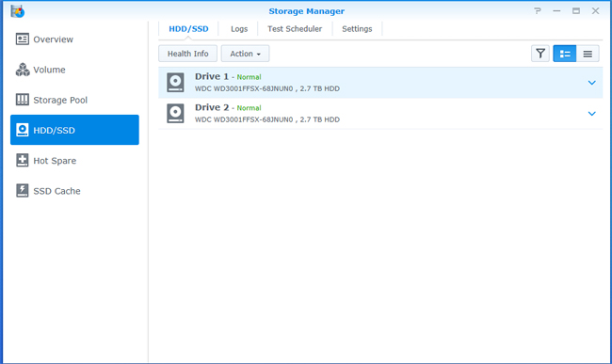Screen dimensions: 612x364
Task: Open the Storage Pool section icon
Action: [x=23, y=100]
